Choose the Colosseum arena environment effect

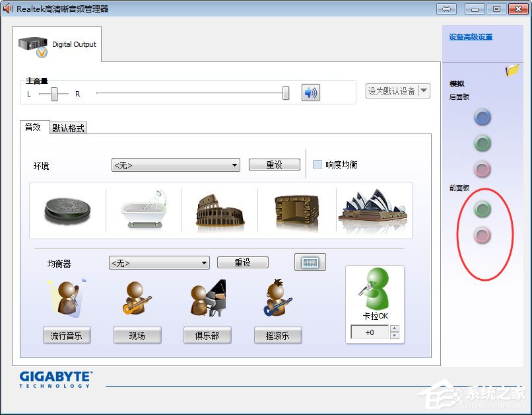[x=220, y=208]
